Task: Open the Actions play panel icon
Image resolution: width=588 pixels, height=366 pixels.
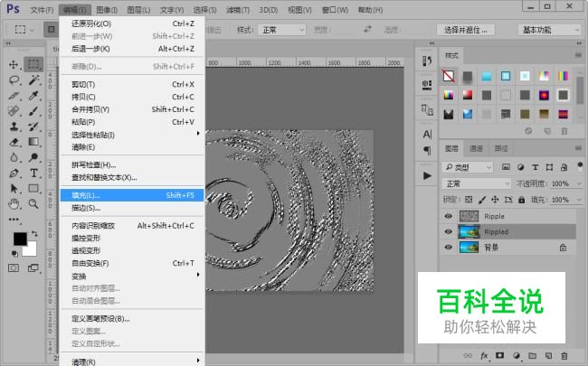Action: (427, 175)
